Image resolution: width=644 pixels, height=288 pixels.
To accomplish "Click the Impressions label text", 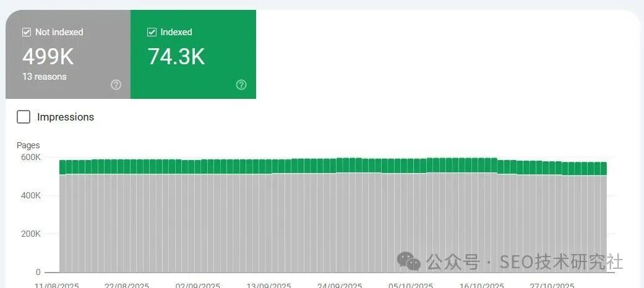I will click(66, 117).
